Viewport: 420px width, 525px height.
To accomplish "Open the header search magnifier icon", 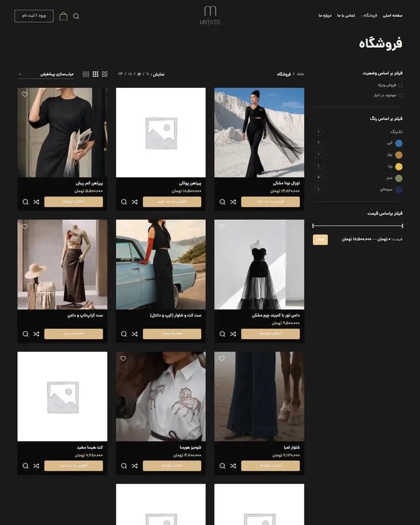I will tap(76, 16).
